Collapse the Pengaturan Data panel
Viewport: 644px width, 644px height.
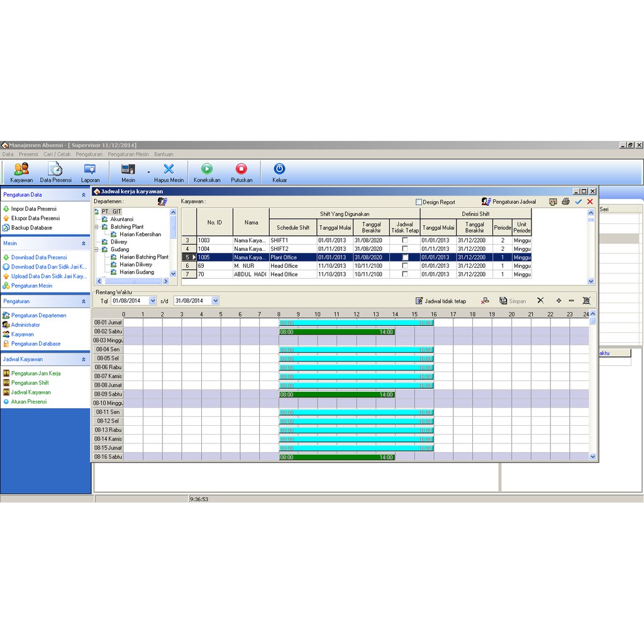84,195
